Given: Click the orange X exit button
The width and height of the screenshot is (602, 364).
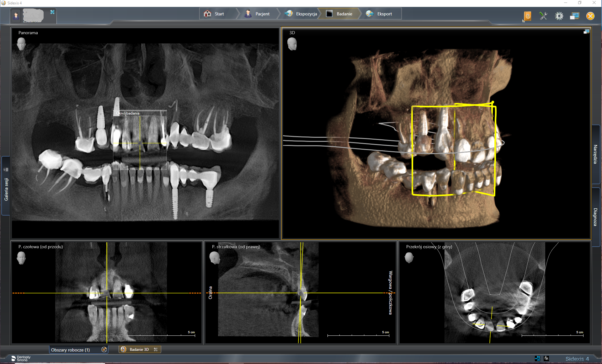Looking at the screenshot, I should point(590,16).
